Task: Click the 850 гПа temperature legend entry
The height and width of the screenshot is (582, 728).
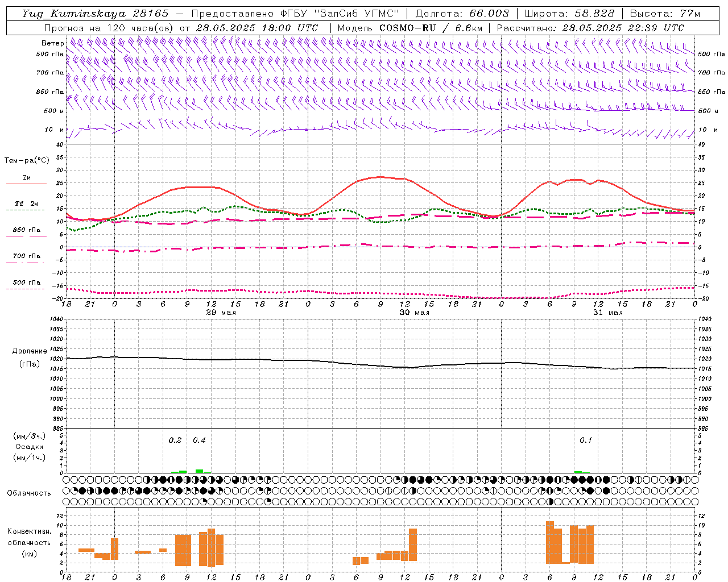Action: pyautogui.click(x=26, y=230)
